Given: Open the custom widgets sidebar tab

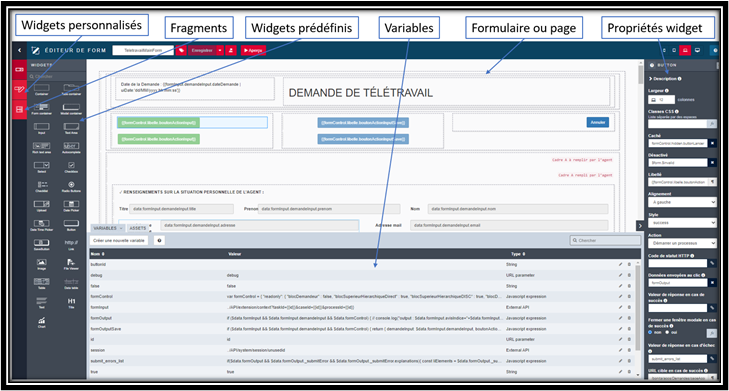Looking at the screenshot, I should 20,89.
